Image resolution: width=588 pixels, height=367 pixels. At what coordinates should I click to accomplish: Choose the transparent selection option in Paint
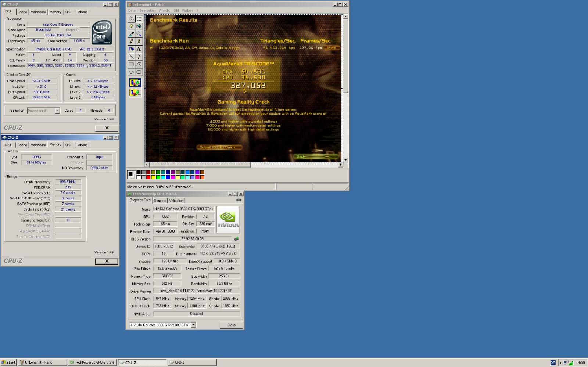click(x=135, y=93)
